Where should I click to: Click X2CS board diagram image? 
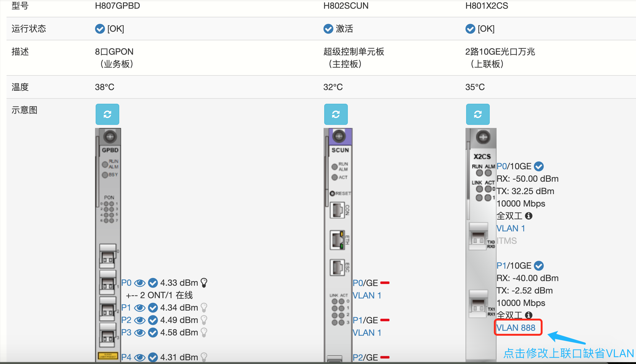point(481,245)
